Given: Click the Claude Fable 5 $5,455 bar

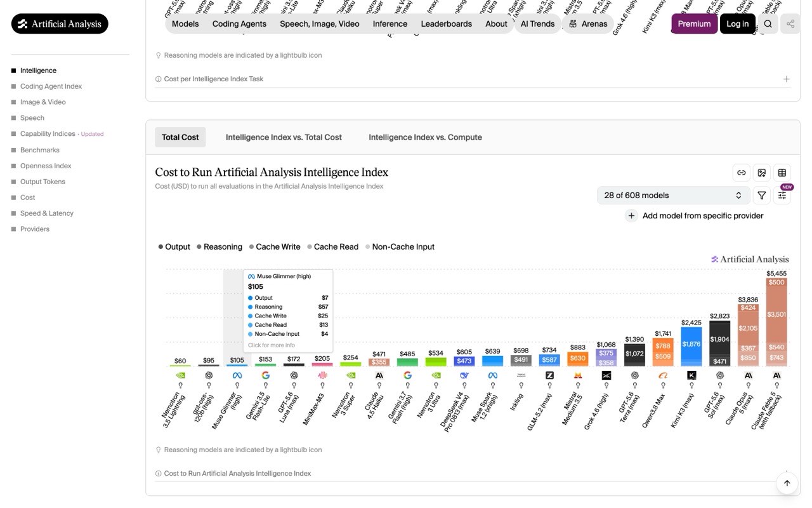Looking at the screenshot, I should click(x=777, y=322).
